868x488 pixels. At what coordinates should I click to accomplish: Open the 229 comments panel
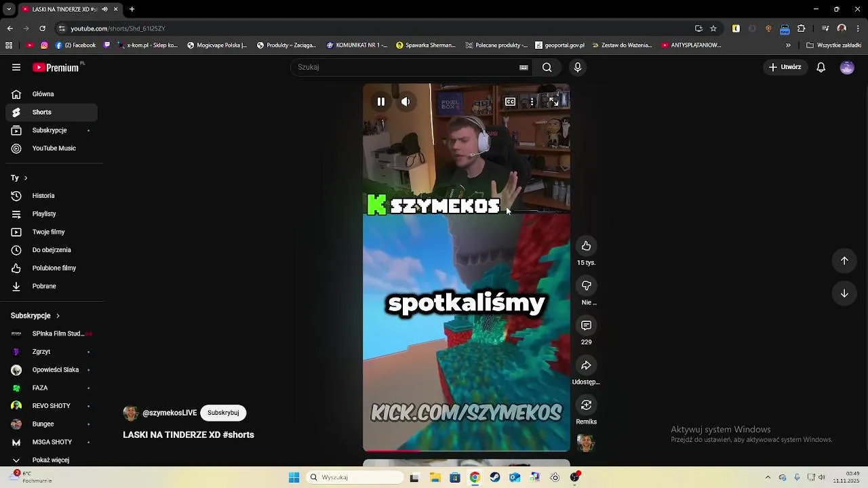587,325
